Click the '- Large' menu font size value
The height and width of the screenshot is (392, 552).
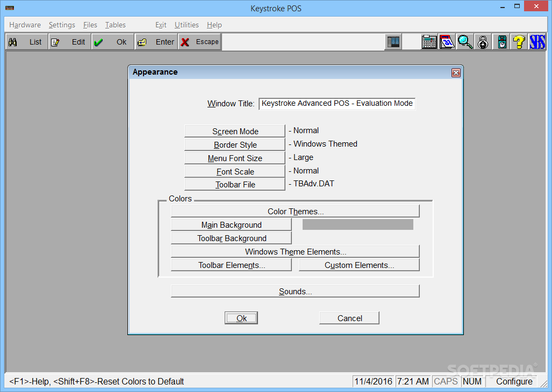coord(301,157)
